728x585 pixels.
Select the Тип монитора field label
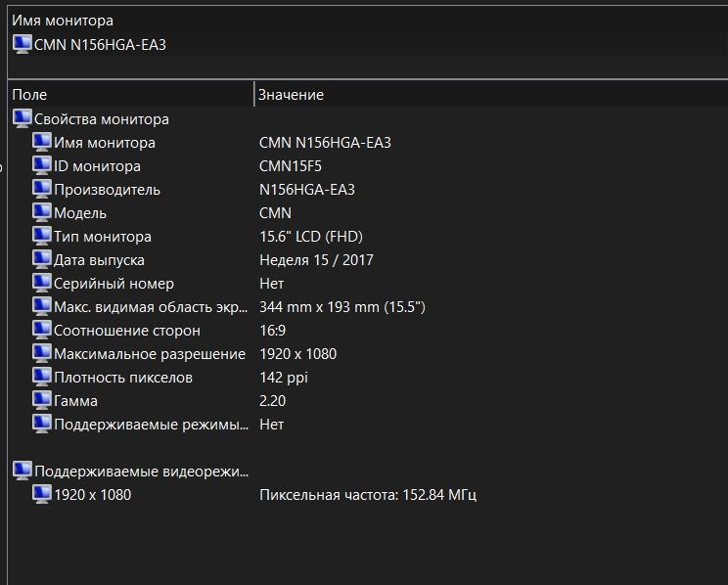pyautogui.click(x=103, y=237)
